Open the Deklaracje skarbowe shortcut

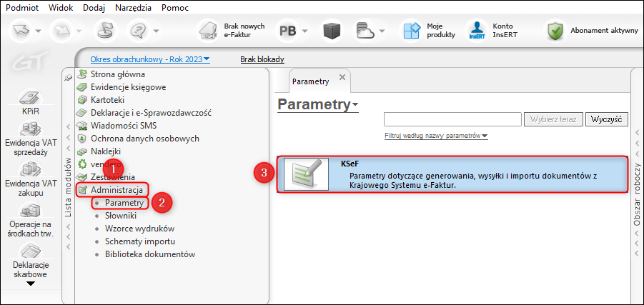(x=30, y=252)
